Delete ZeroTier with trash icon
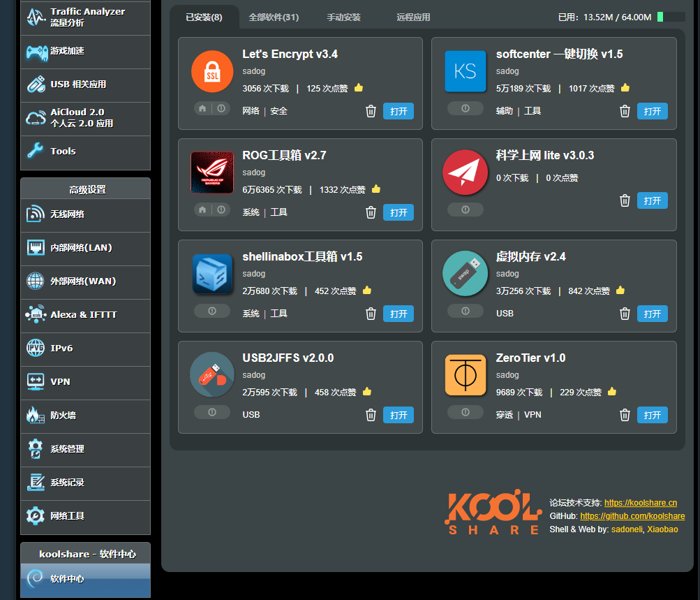700x600 pixels. coord(625,415)
